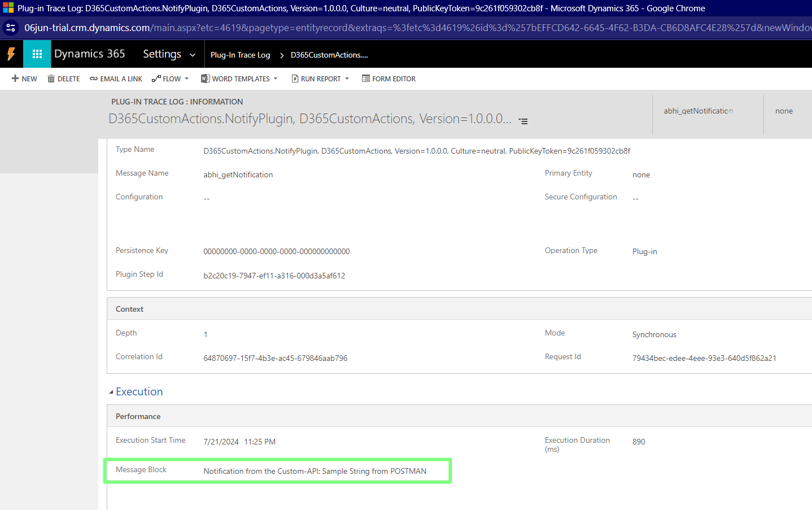
Task: Click the Microsoft logo icon in window title
Action: pyautogui.click(x=8, y=8)
